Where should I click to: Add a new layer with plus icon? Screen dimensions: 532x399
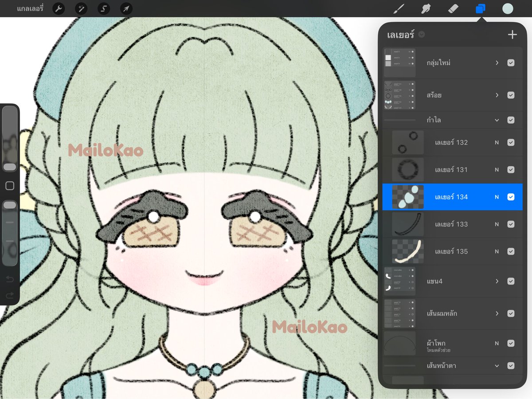point(512,35)
